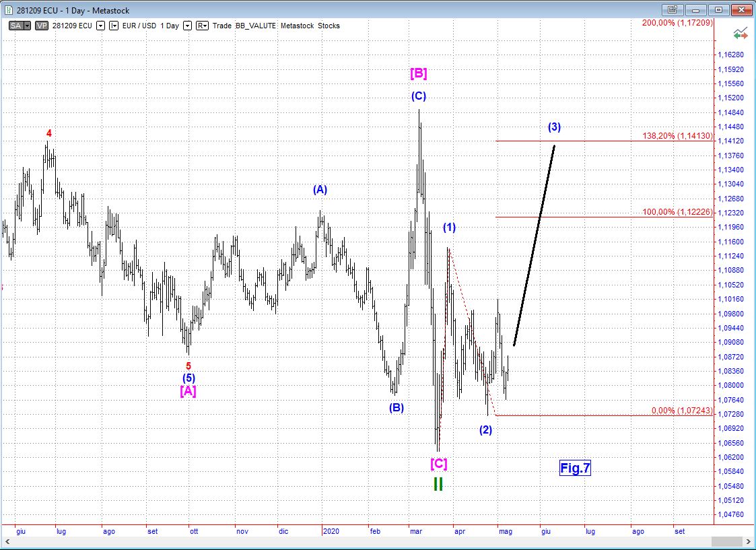Select the blue (A) wave label

[x=320, y=190]
